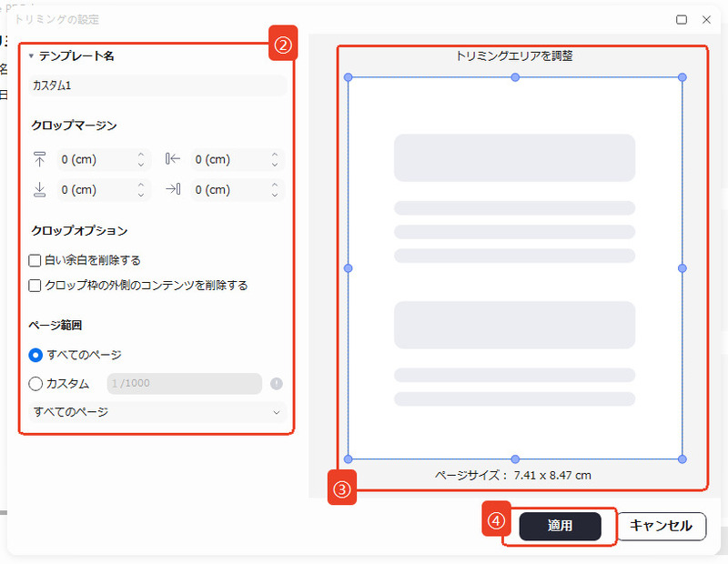Image resolution: width=728 pixels, height=564 pixels.
Task: Click the info icon beside the custom page field
Action: pos(278,383)
